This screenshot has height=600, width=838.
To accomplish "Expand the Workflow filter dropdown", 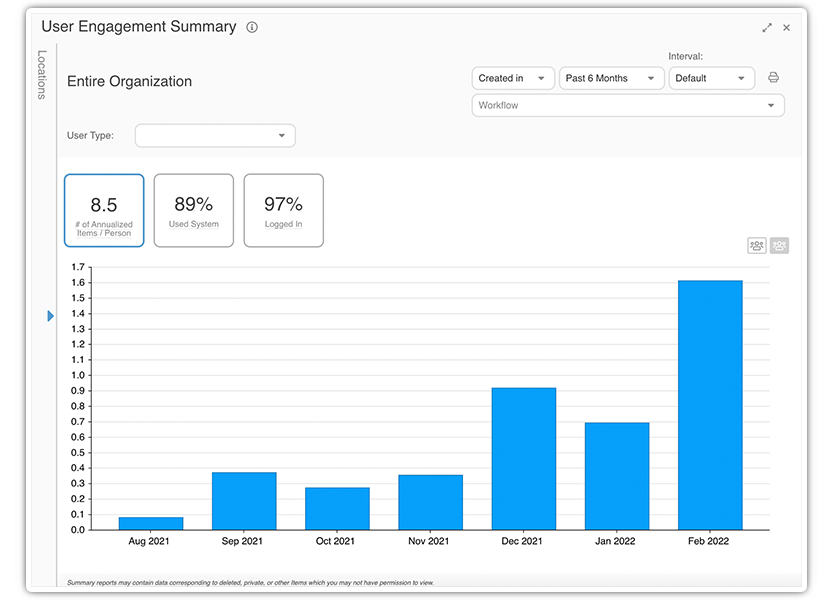I will (627, 105).
